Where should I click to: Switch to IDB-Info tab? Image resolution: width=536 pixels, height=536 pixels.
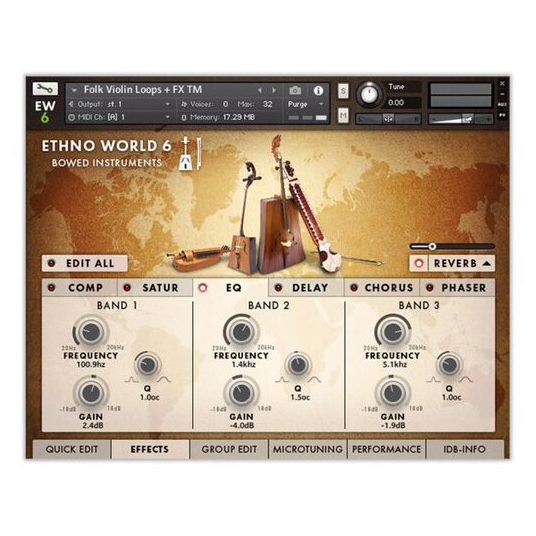[465, 449]
